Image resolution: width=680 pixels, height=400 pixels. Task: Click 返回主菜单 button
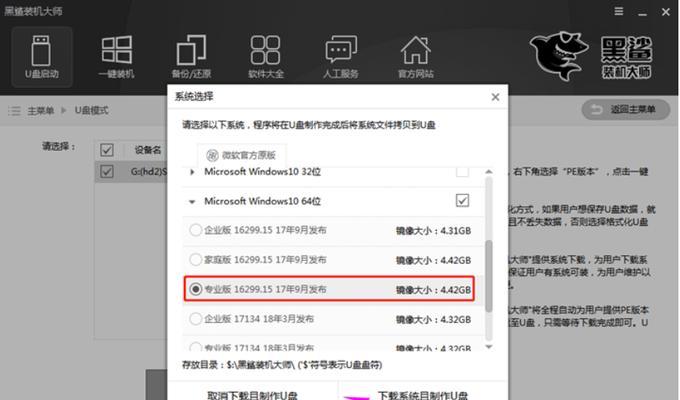(x=626, y=110)
